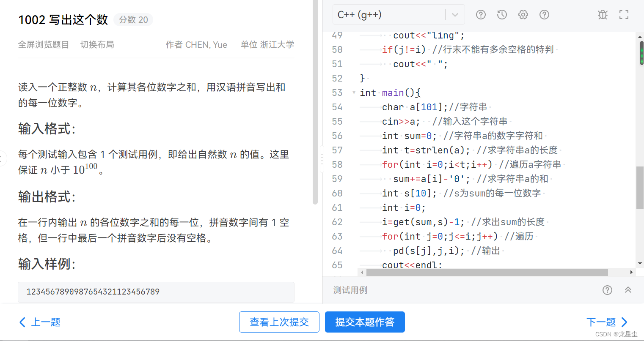Click the 输出格式 heading

click(47, 196)
